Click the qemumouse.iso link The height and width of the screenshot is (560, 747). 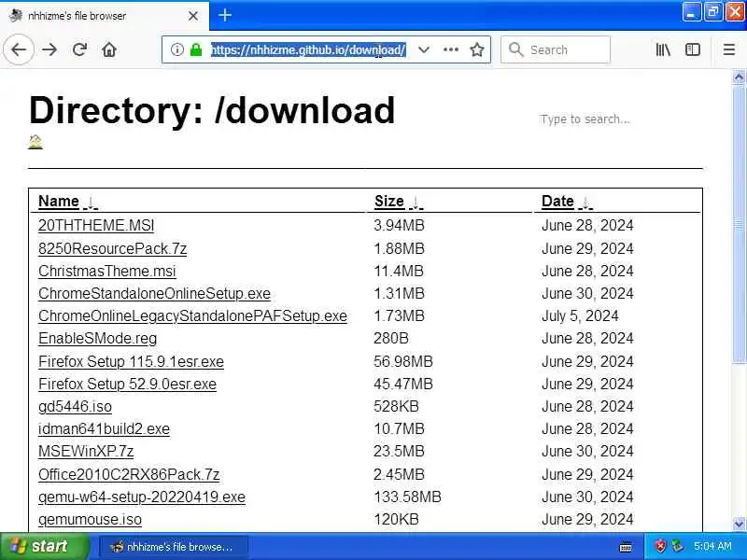tap(90, 519)
